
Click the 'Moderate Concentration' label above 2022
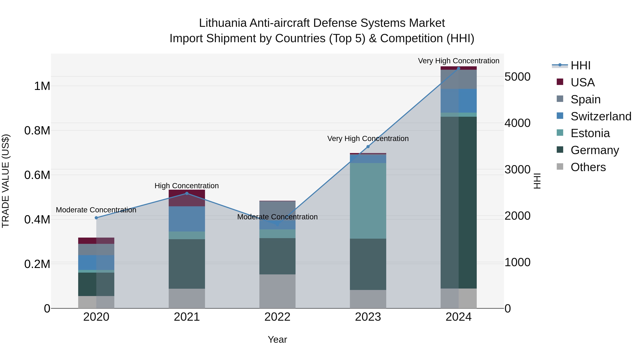click(x=277, y=217)
